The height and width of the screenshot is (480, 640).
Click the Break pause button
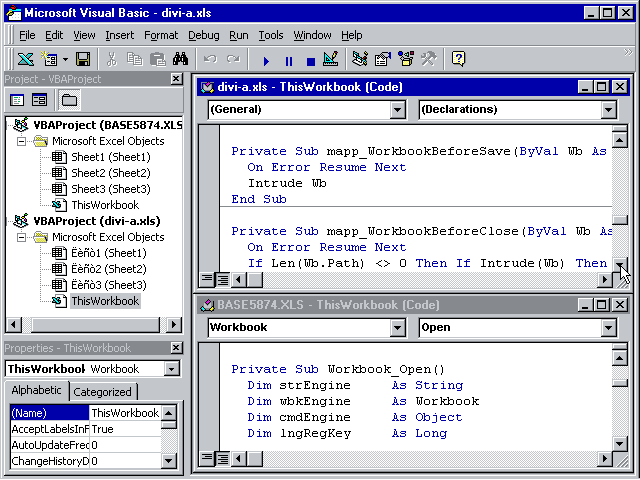(x=289, y=61)
